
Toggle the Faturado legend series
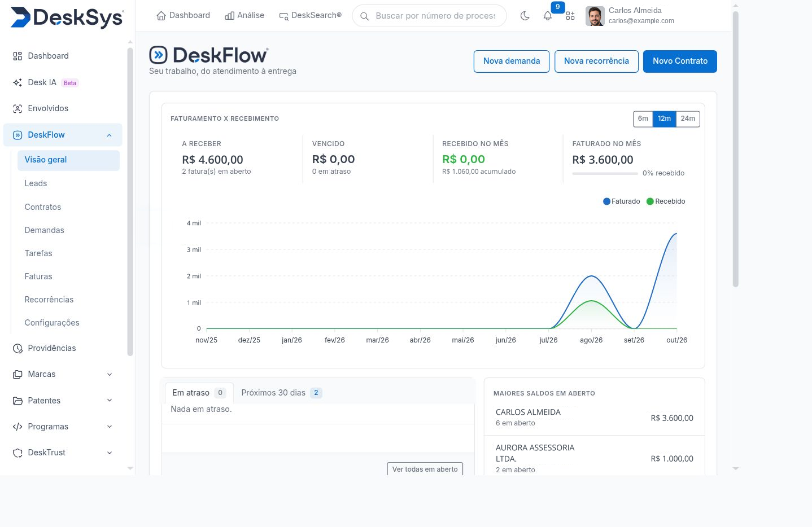click(x=622, y=201)
